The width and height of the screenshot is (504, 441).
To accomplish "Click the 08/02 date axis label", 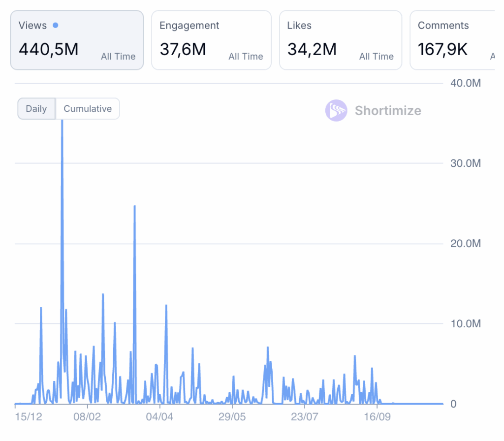I will pos(87,417).
